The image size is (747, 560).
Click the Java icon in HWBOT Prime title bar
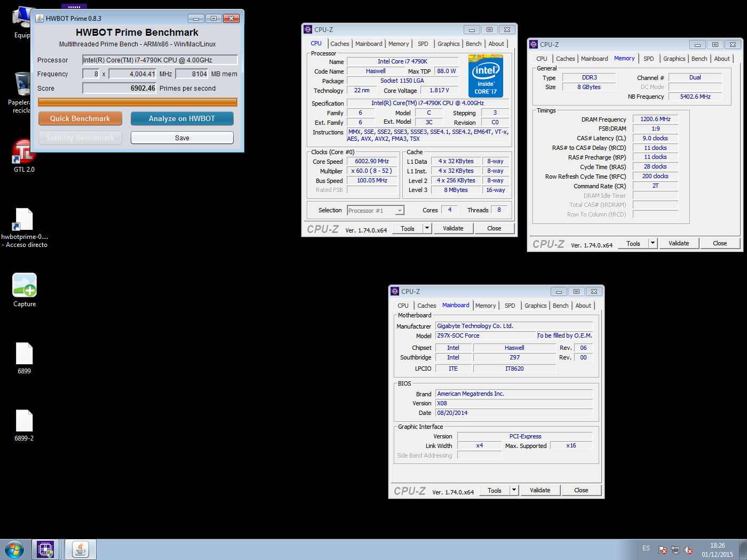click(x=39, y=18)
